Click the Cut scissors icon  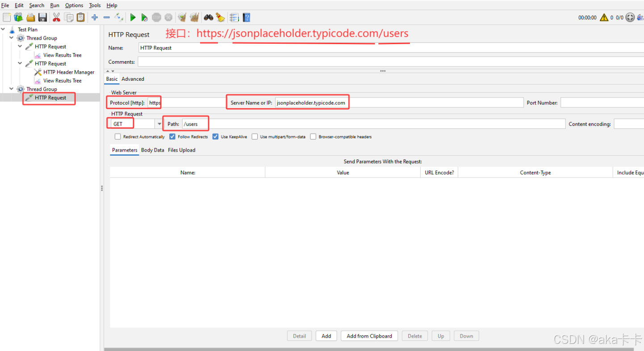point(56,17)
